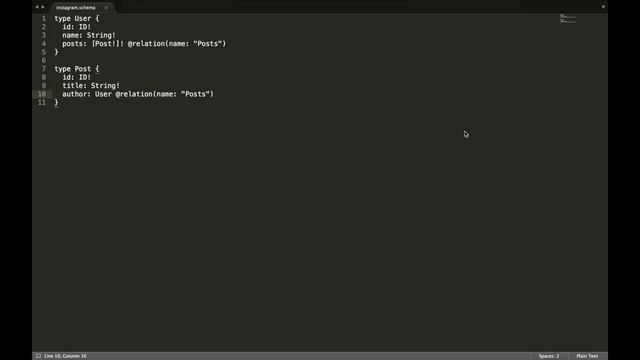Viewport: 640px width, 360px height.
Task: Select the instagram.schema tab
Action: click(76, 7)
